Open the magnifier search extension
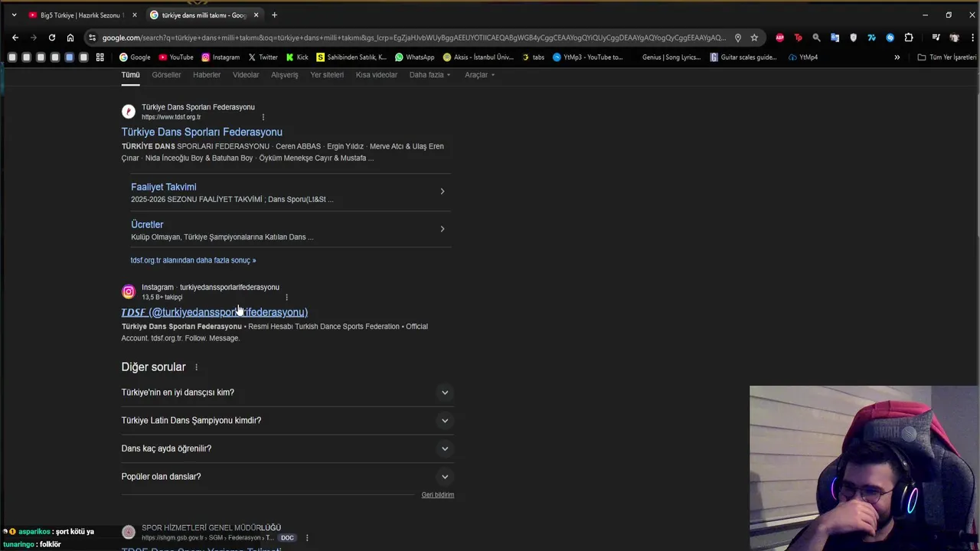The height and width of the screenshot is (551, 980). (x=816, y=37)
